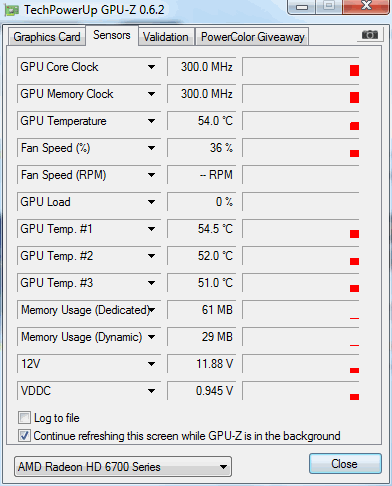This screenshot has width=392, height=486.
Task: Expand the VDDC sensor dropdown arrow
Action: tap(151, 391)
